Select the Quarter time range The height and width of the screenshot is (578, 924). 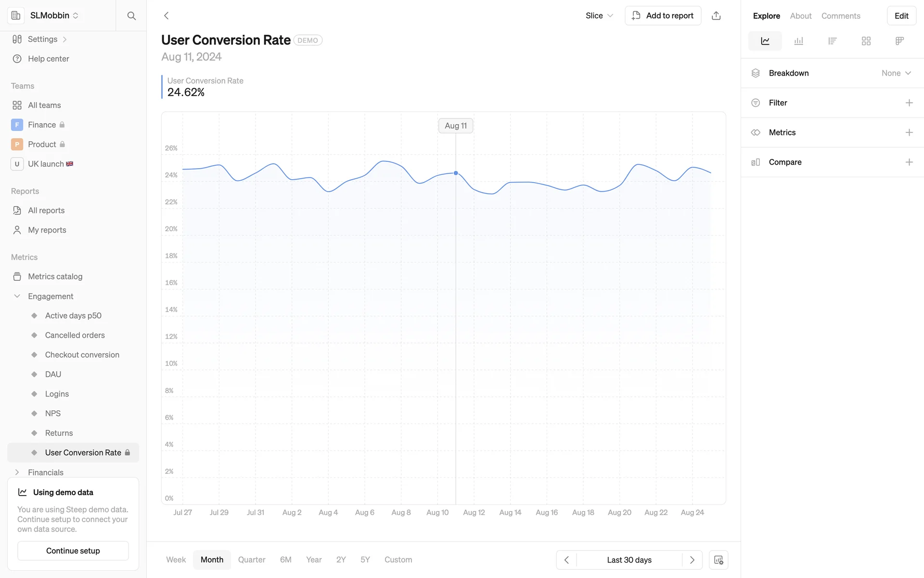[x=251, y=560]
